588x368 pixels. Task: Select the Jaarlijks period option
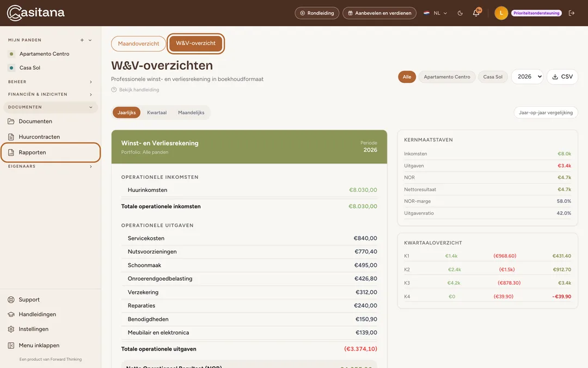point(126,113)
